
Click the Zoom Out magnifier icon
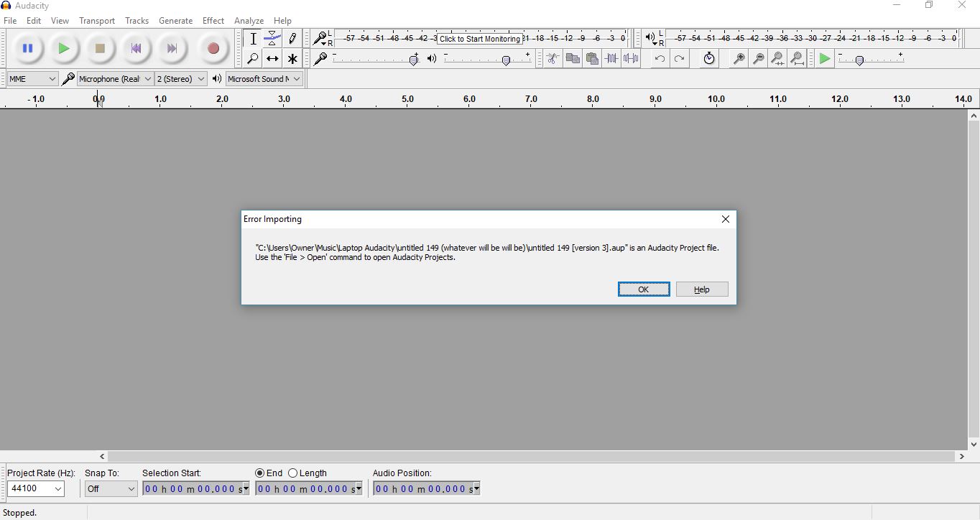point(758,59)
